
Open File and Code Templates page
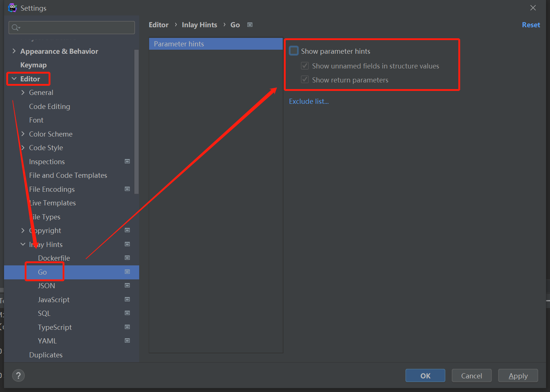click(68, 175)
